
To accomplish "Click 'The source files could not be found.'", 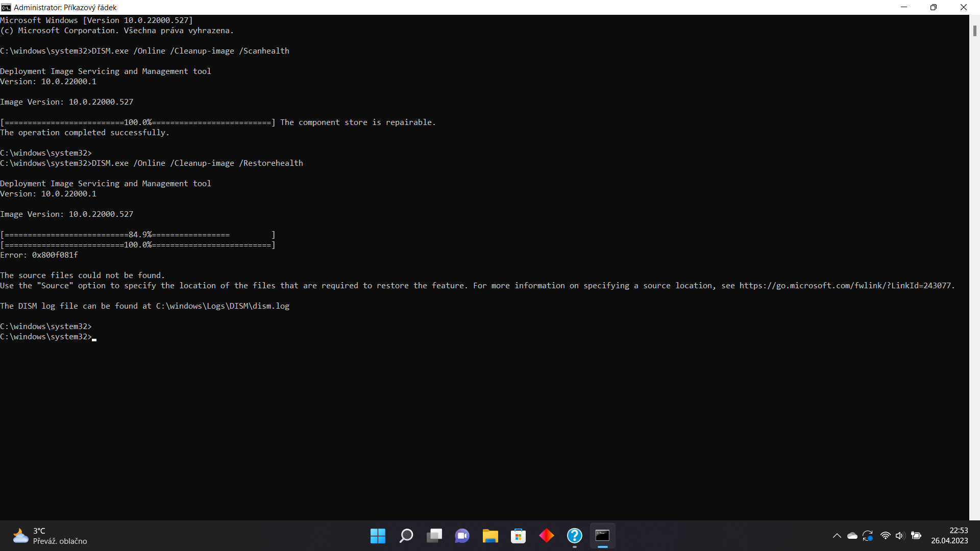I will point(82,275).
